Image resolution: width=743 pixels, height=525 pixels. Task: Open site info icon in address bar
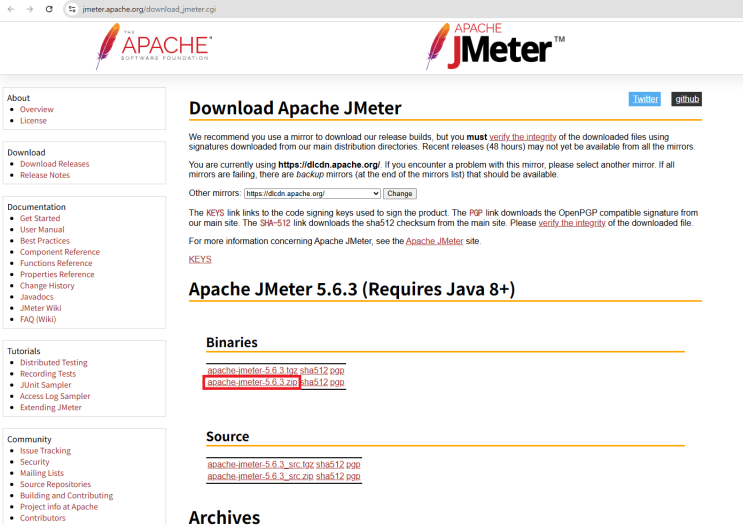coord(72,9)
